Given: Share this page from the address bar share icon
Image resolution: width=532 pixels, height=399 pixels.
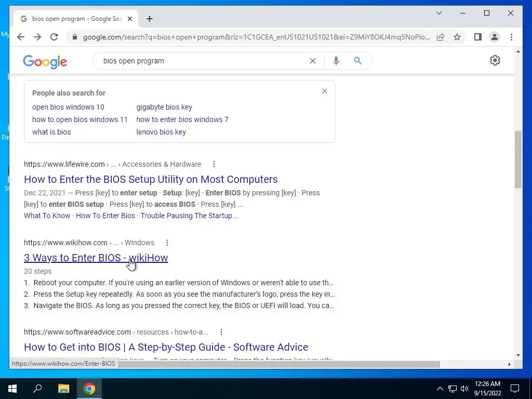Looking at the screenshot, I should click(441, 37).
